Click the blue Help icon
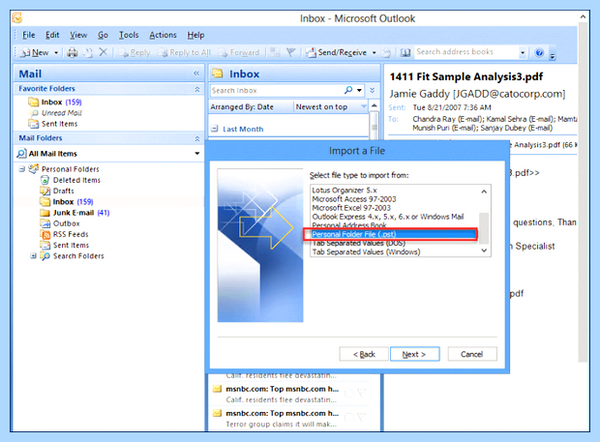 click(x=539, y=52)
